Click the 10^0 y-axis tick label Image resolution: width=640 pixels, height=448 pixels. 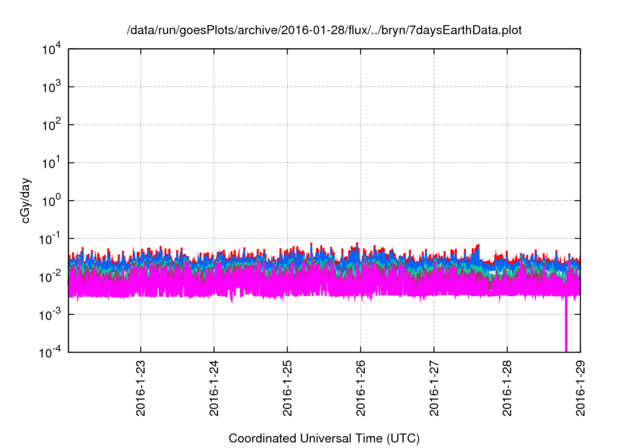tap(51, 201)
